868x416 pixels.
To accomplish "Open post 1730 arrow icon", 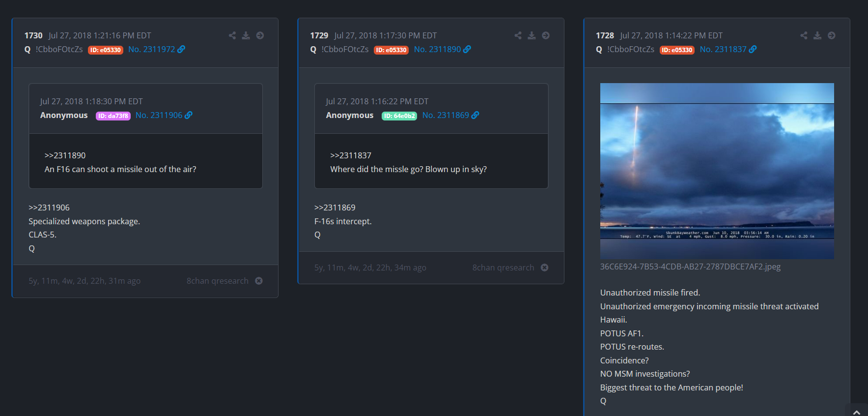I will pos(260,35).
